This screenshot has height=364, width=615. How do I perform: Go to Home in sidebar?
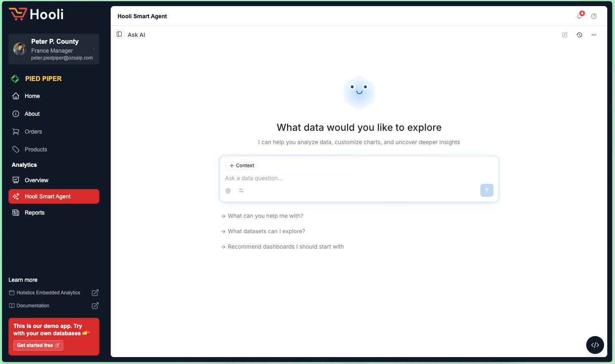click(x=54, y=96)
